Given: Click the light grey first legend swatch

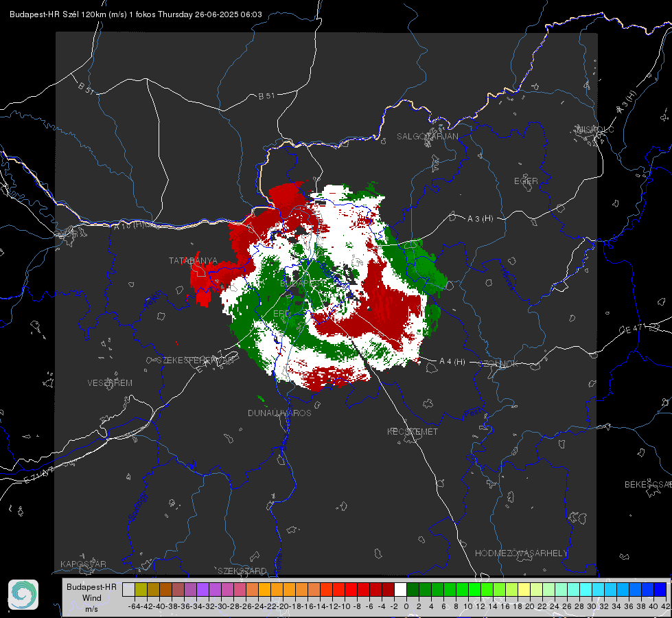Looking at the screenshot, I should coord(128,590).
